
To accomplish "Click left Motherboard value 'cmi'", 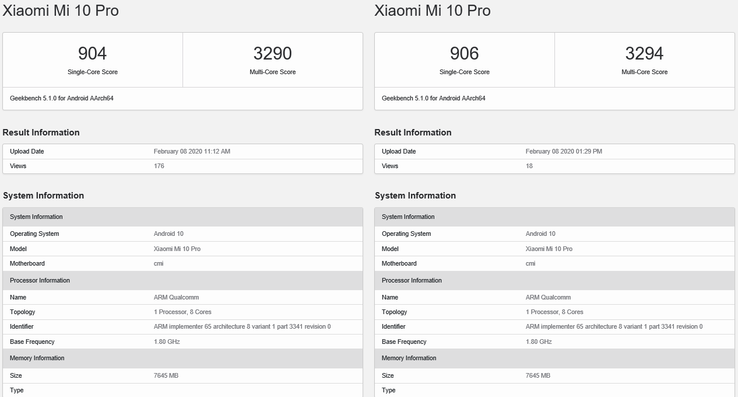I will tap(159, 263).
